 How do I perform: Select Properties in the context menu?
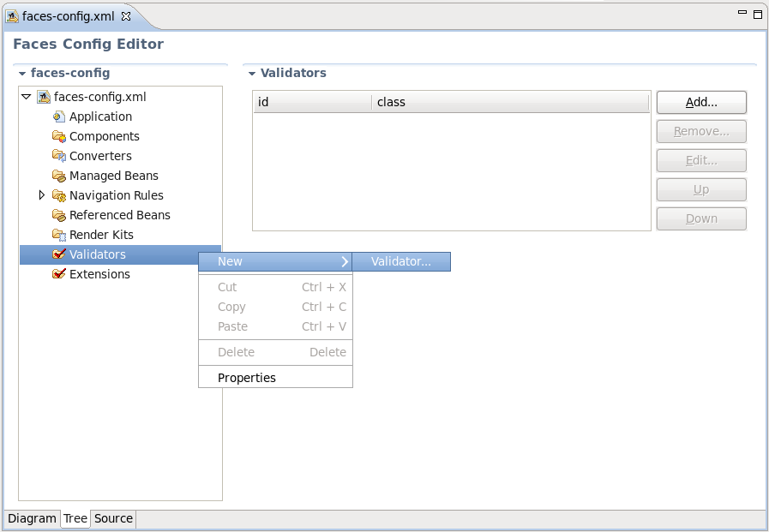pyautogui.click(x=247, y=377)
